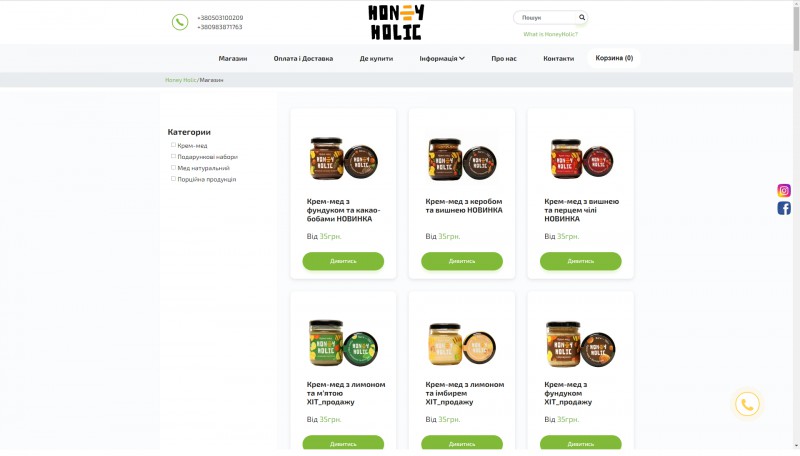The image size is (800, 456).
Task: Open the hazelnut and cacao cream-honey jar image
Action: (x=343, y=159)
